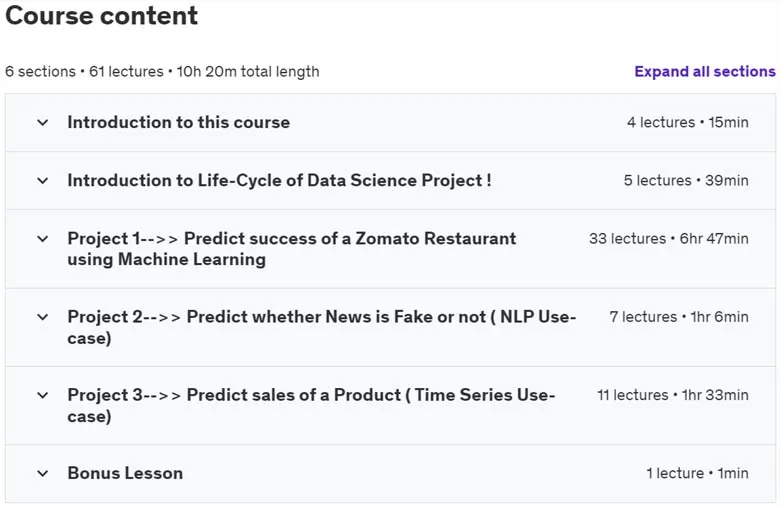The height and width of the screenshot is (508, 780).
Task: Open 'Introduction to Life-Cycle of Data Science Project' title
Action: tap(280, 181)
